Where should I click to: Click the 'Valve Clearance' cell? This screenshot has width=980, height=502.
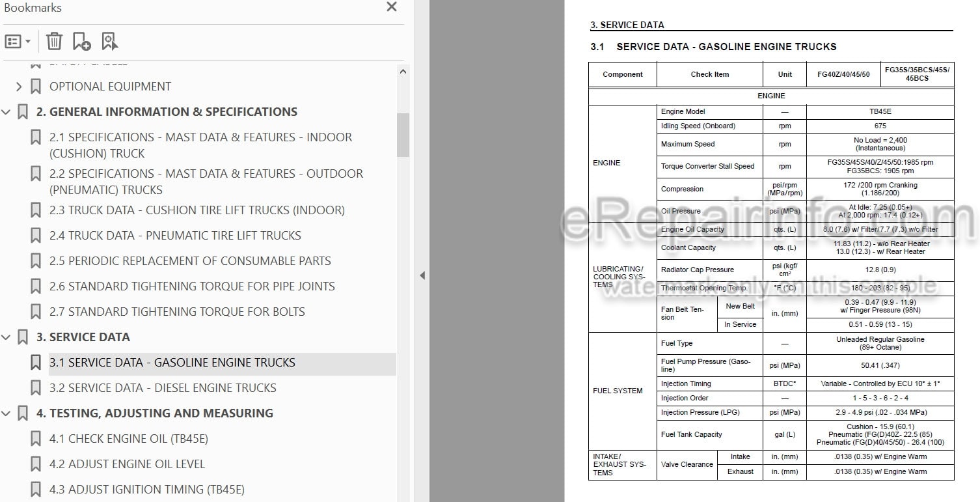pyautogui.click(x=687, y=464)
